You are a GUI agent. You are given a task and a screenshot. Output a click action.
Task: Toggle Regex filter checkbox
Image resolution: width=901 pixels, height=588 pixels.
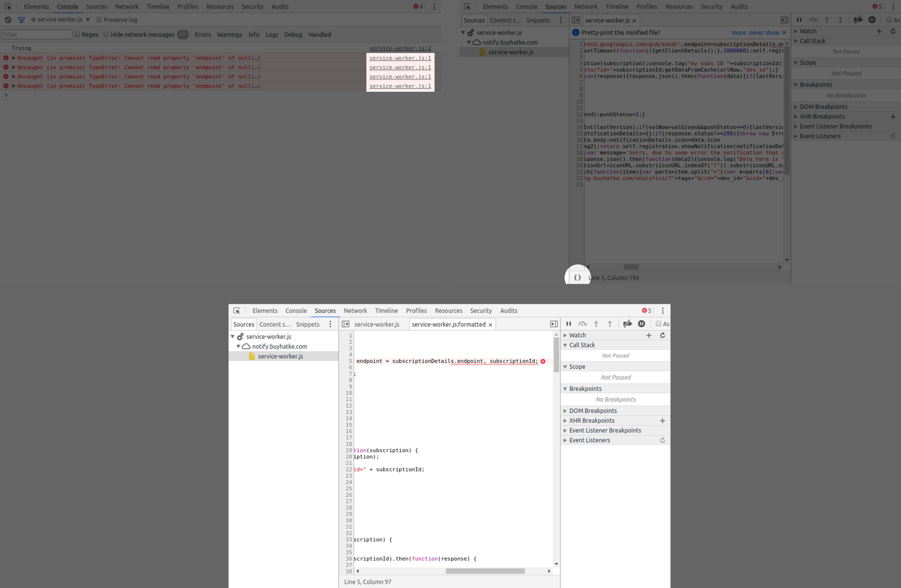[x=77, y=34]
